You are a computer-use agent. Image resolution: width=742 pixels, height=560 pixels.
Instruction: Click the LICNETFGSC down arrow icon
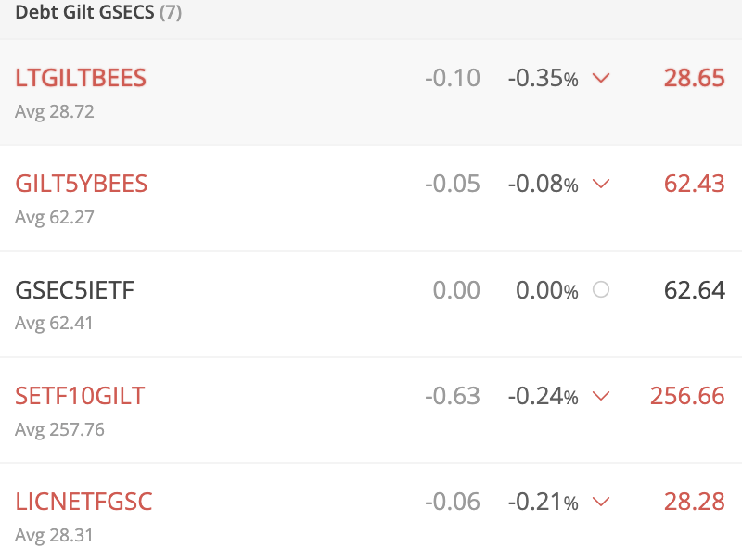[x=601, y=503]
